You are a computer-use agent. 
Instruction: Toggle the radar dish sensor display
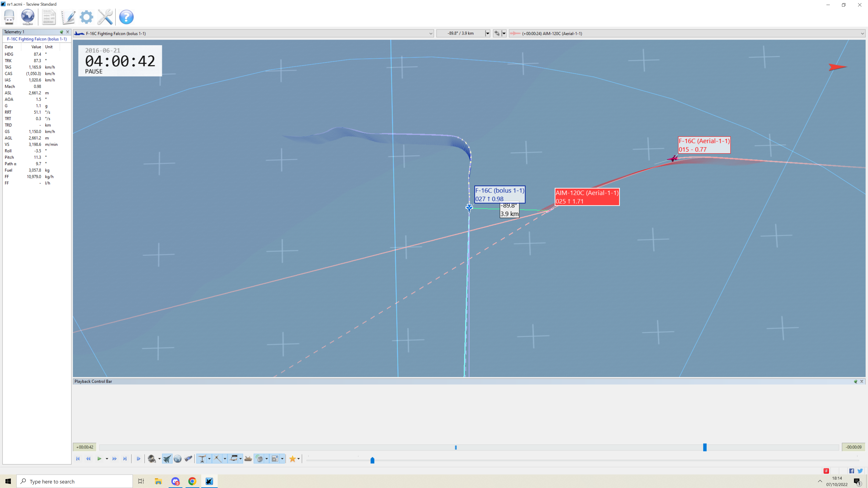[x=259, y=459]
